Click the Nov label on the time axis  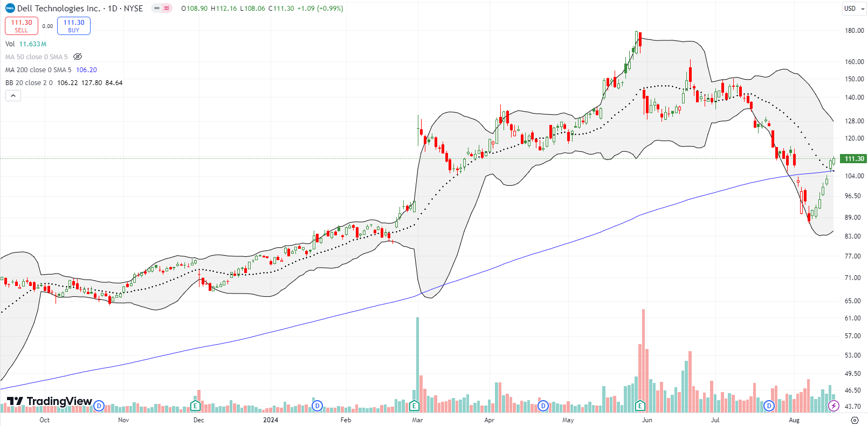tap(123, 420)
